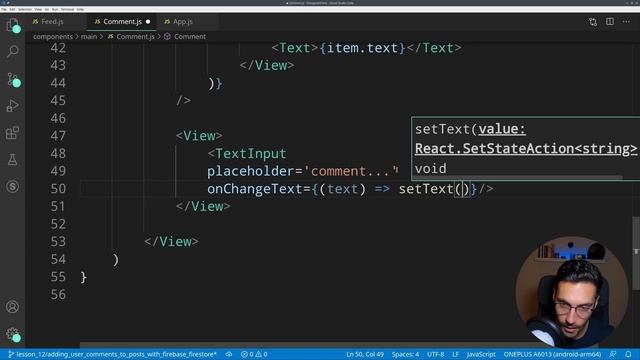Open the Manage gear icon

(x=13, y=334)
